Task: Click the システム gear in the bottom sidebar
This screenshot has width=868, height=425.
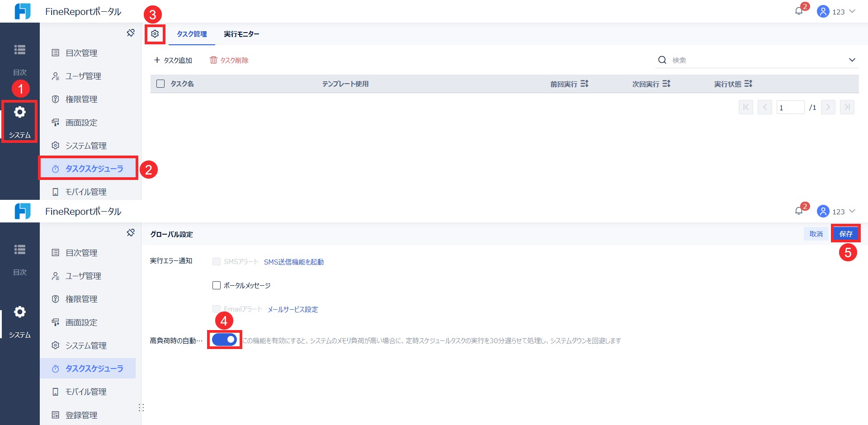Action: pos(20,312)
